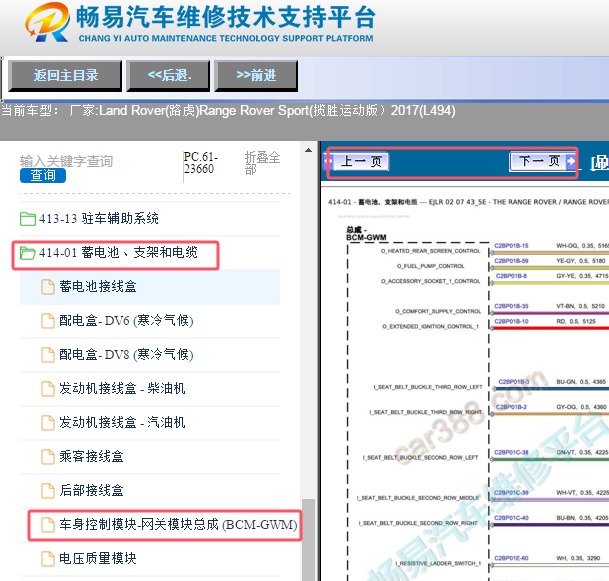Image resolution: width=609 pixels, height=581 pixels.
Task: Click the page icon beside 配电盒- DV6
Action: (48, 321)
